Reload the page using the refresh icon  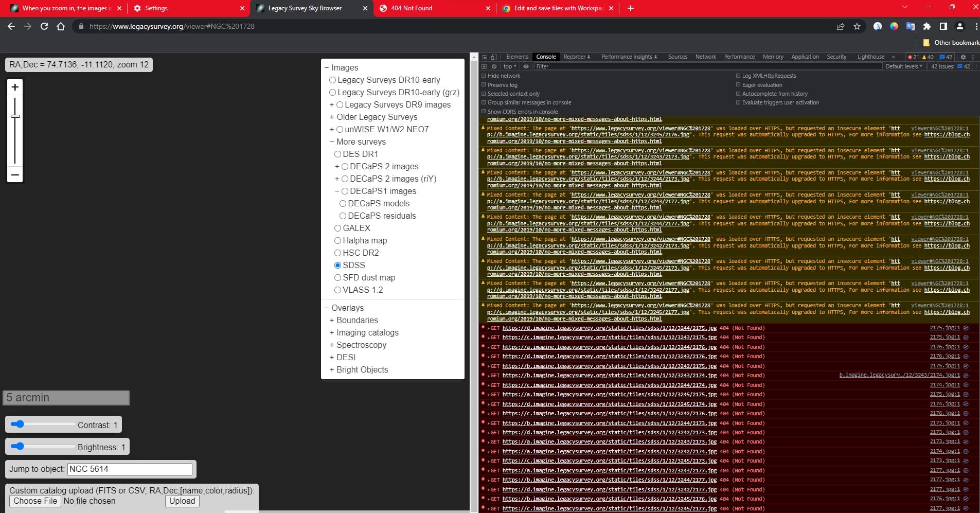click(x=44, y=26)
